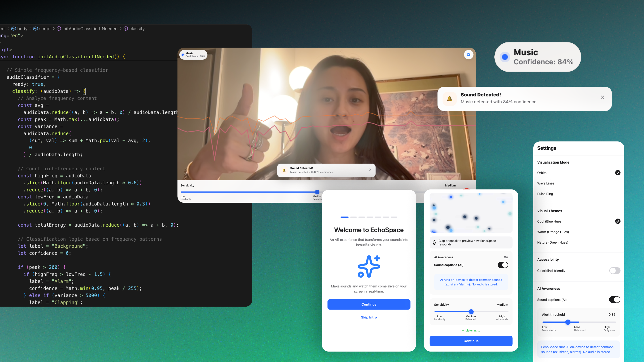644x362 pixels.
Task: Click the microphone icon beside Clap or speak
Action: click(434, 242)
